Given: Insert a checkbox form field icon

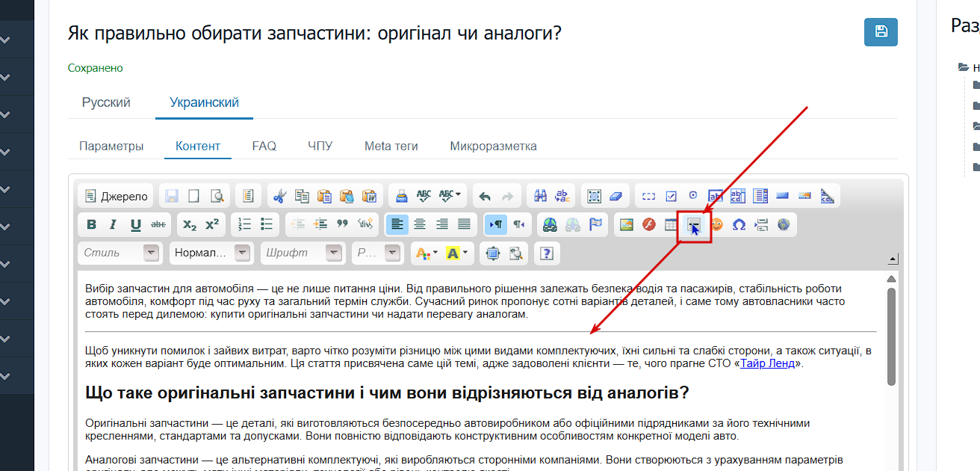Looking at the screenshot, I should [671, 196].
